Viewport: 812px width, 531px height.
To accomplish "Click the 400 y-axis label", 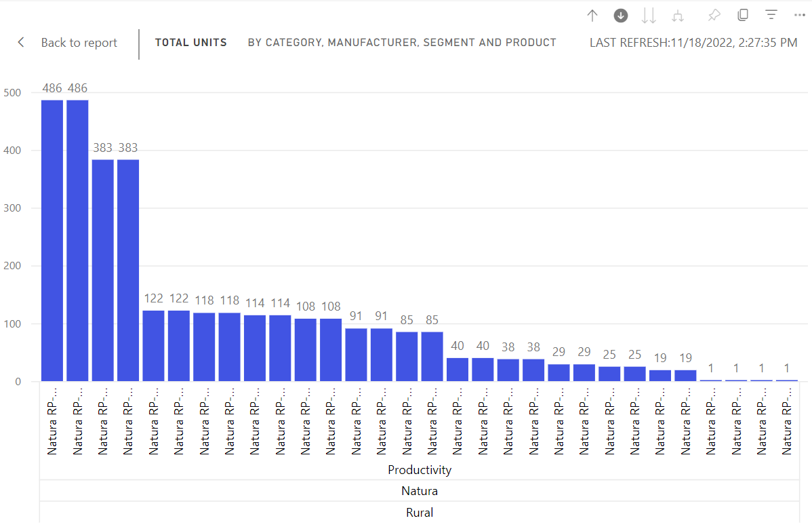I will click(x=12, y=151).
